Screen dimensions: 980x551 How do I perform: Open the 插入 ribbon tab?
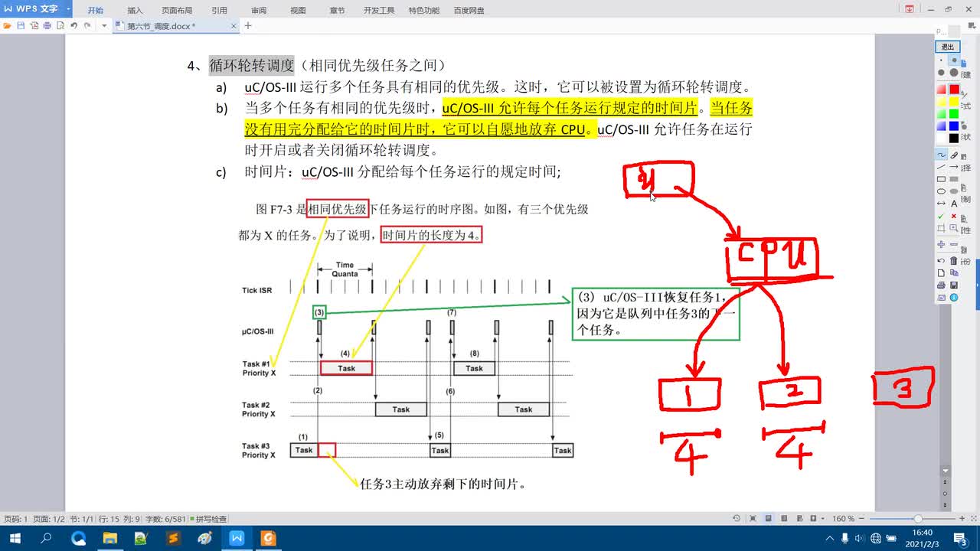(135, 11)
